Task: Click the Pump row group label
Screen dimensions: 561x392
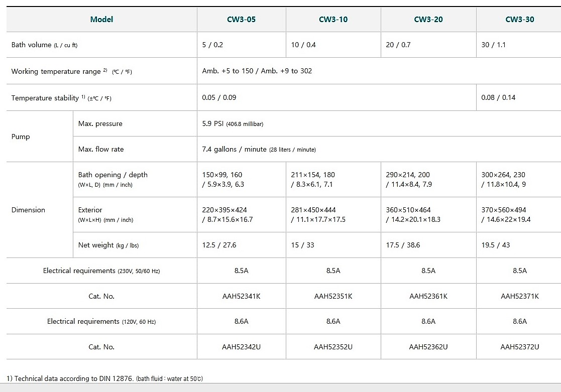Action: tap(21, 137)
